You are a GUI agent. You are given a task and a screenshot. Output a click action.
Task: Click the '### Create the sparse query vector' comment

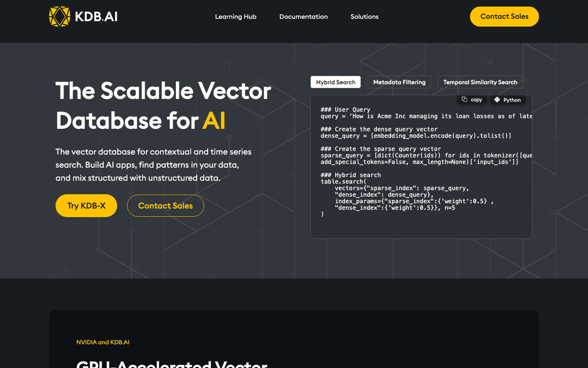[381, 149]
